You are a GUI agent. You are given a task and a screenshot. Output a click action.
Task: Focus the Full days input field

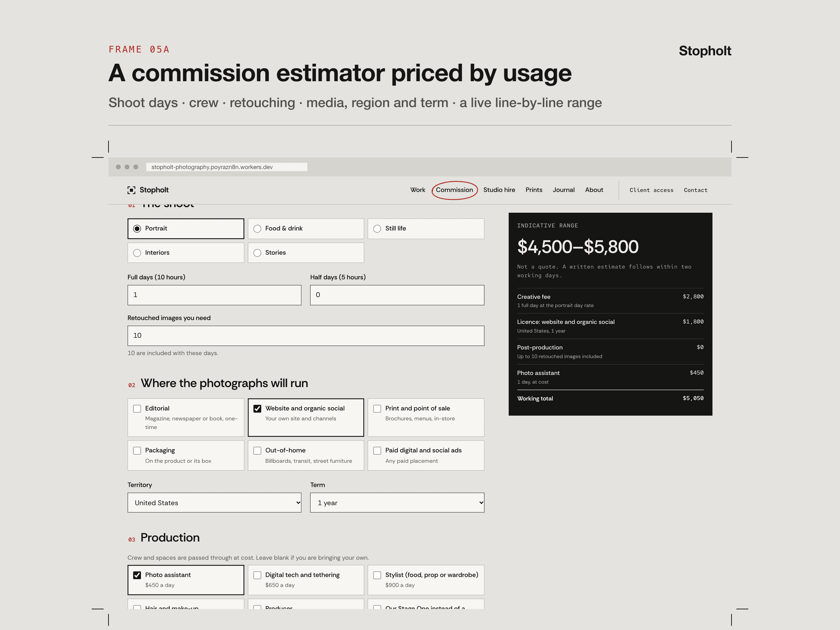(214, 295)
